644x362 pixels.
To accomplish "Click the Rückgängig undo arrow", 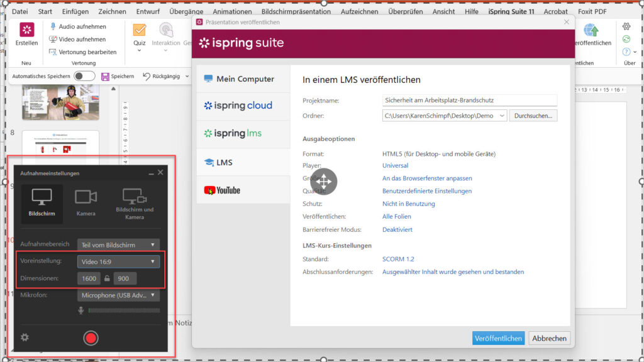I will coord(146,76).
